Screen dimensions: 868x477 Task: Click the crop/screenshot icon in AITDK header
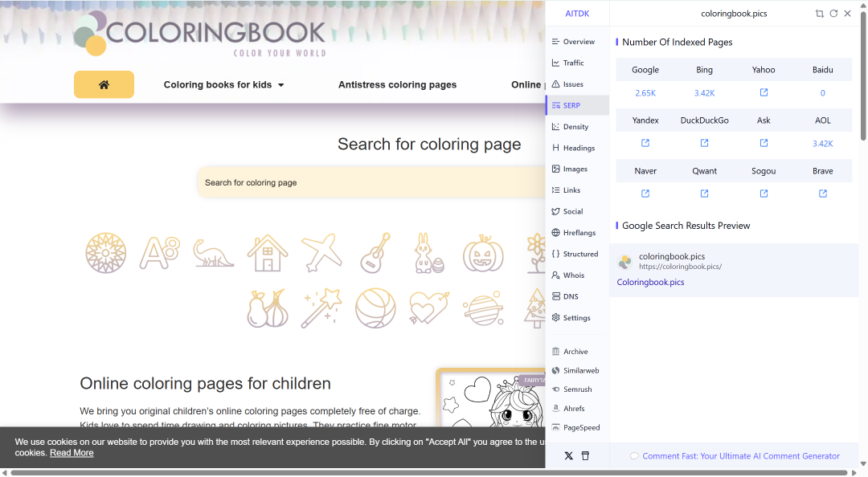click(x=819, y=14)
